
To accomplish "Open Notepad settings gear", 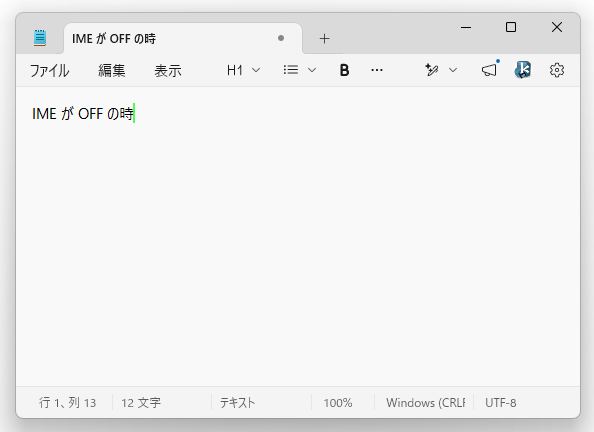I will 557,70.
